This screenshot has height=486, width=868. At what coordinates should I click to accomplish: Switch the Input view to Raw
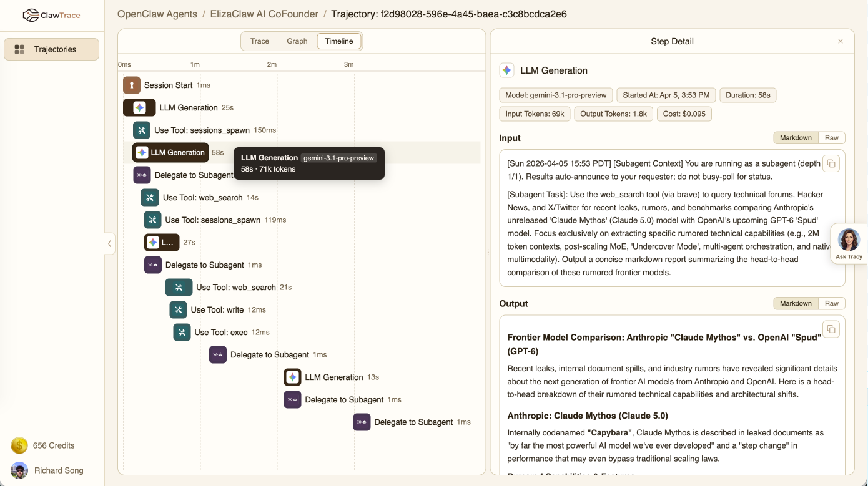832,137
